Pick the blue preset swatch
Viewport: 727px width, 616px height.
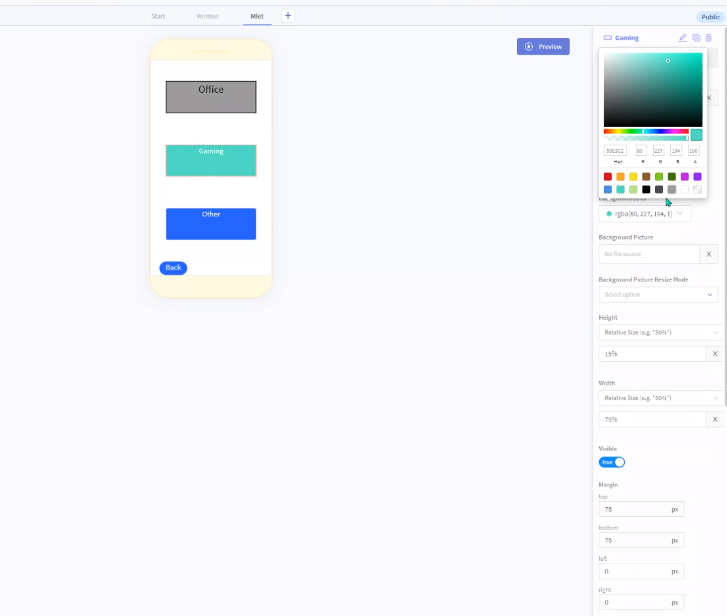[x=608, y=190]
